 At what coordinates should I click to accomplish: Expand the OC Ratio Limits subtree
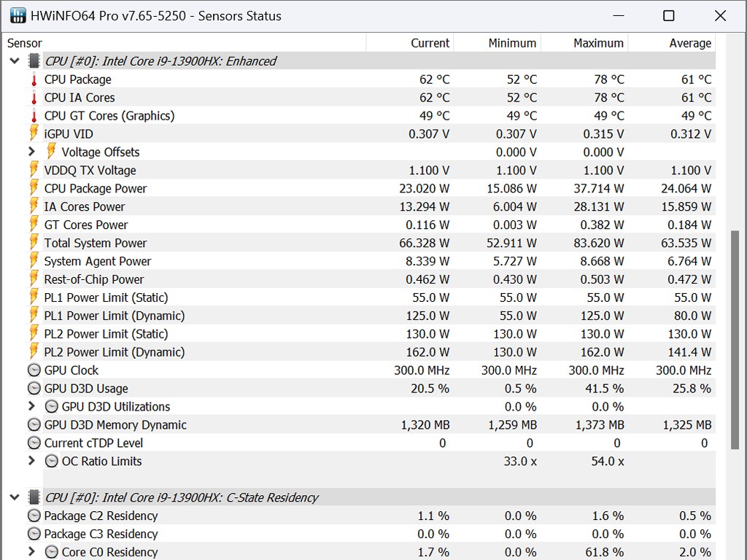point(31,461)
